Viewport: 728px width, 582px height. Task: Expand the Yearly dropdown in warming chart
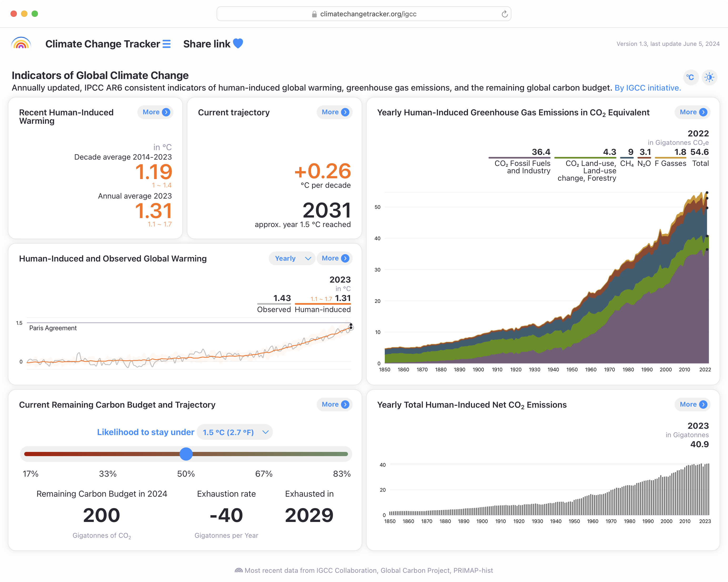pyautogui.click(x=292, y=258)
